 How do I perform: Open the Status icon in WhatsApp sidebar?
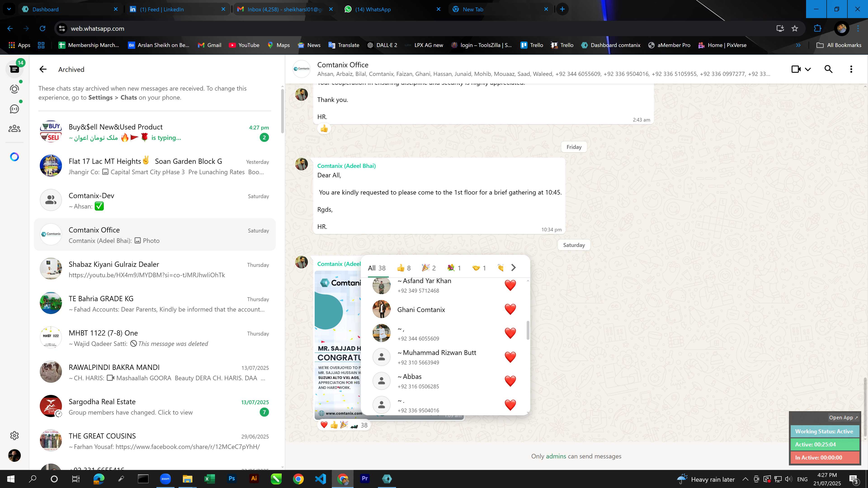(x=14, y=89)
